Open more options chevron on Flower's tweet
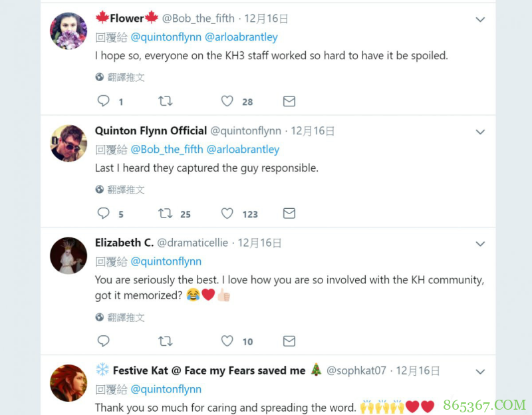Screen dimensions: 532x415 coord(480,20)
